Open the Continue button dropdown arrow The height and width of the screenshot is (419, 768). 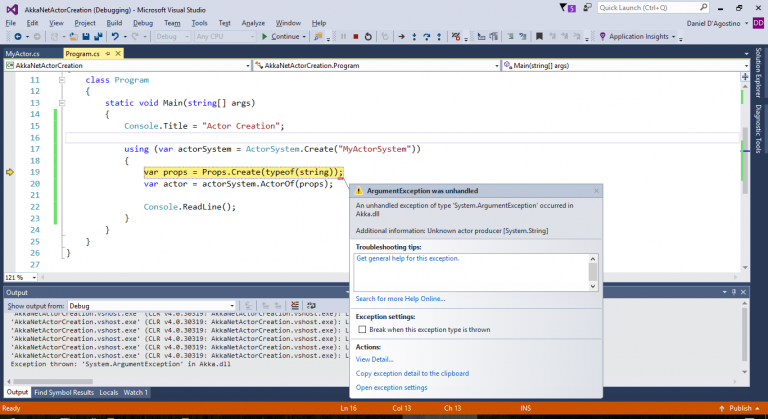304,37
